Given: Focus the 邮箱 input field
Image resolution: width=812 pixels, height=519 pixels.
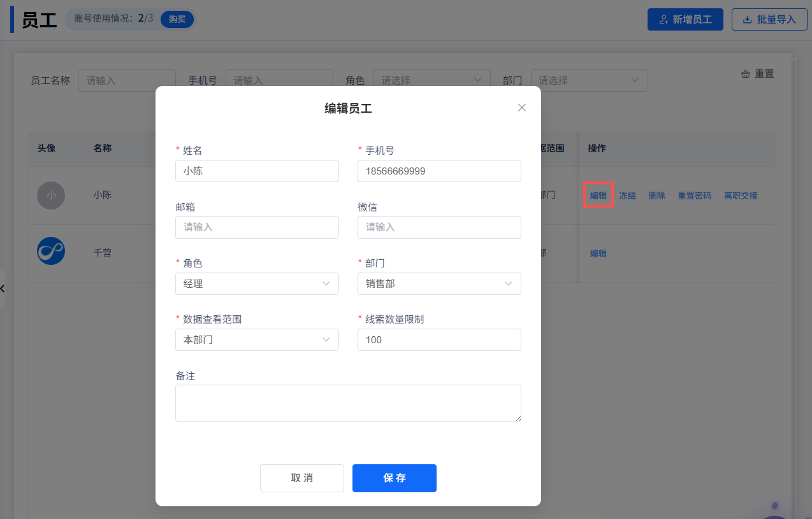Looking at the screenshot, I should [257, 227].
